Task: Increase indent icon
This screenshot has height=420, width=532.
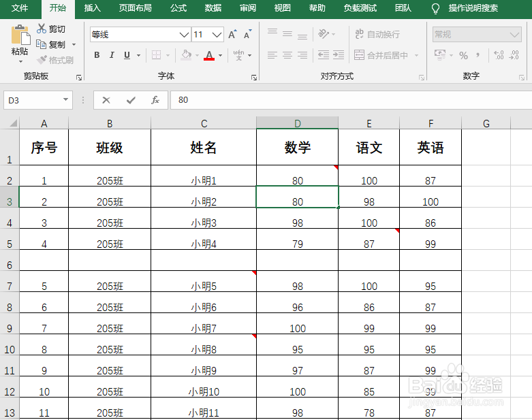Action: click(x=339, y=55)
